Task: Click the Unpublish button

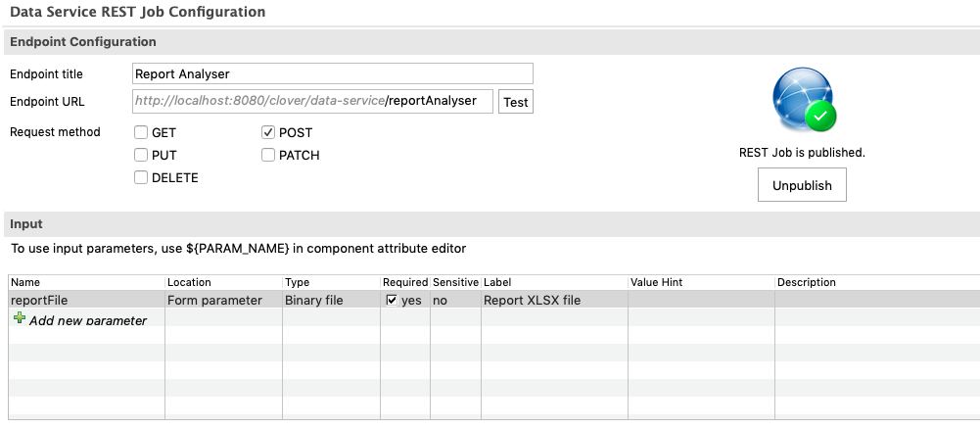Action: [x=802, y=185]
